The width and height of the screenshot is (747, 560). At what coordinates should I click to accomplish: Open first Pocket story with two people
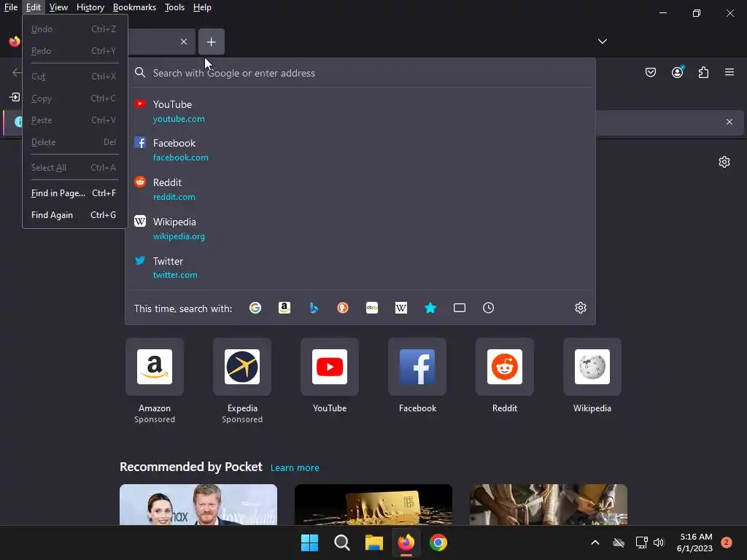point(198,505)
